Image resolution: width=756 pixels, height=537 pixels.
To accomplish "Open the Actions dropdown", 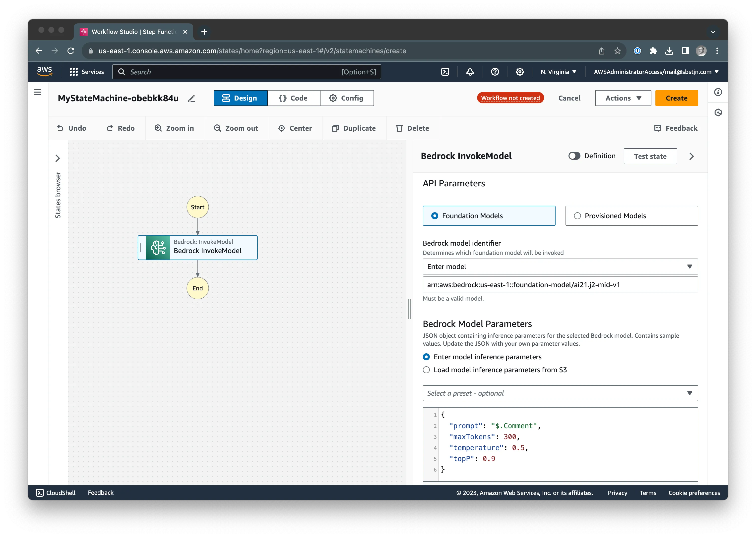I will tap(623, 98).
